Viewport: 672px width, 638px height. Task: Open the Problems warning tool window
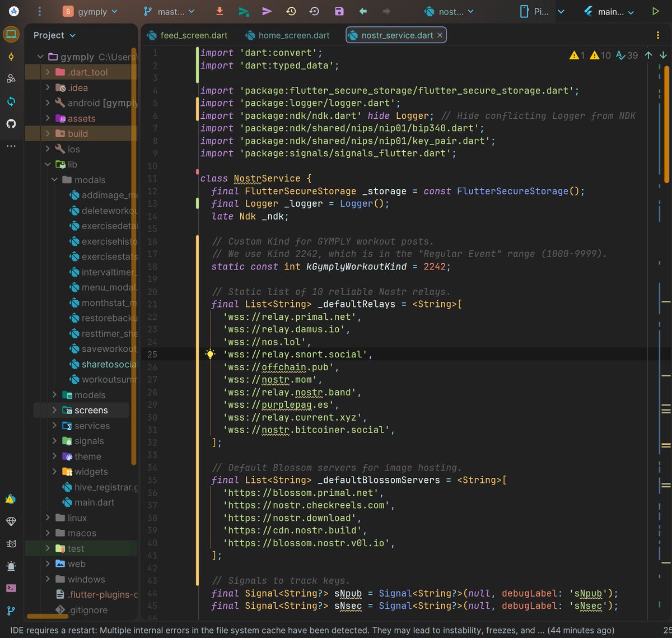tap(11, 499)
